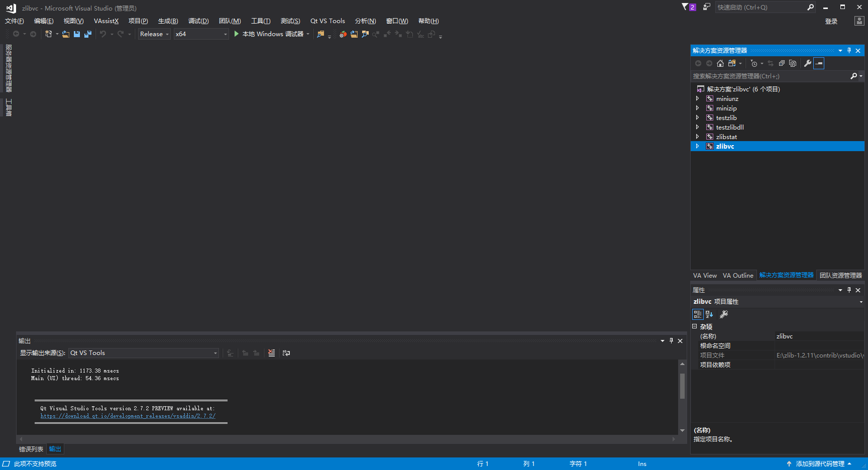
Task: Switch Properties to Alphabetical sort
Action: (x=709, y=314)
